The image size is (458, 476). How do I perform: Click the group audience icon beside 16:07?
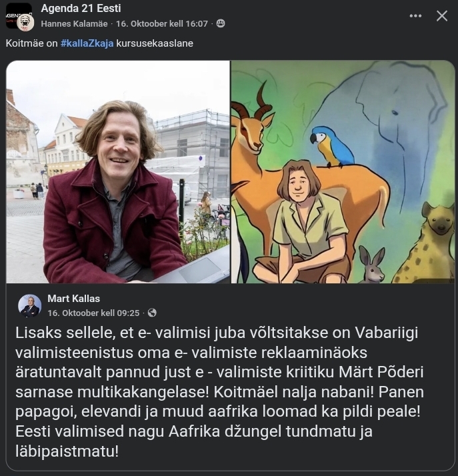click(x=221, y=23)
